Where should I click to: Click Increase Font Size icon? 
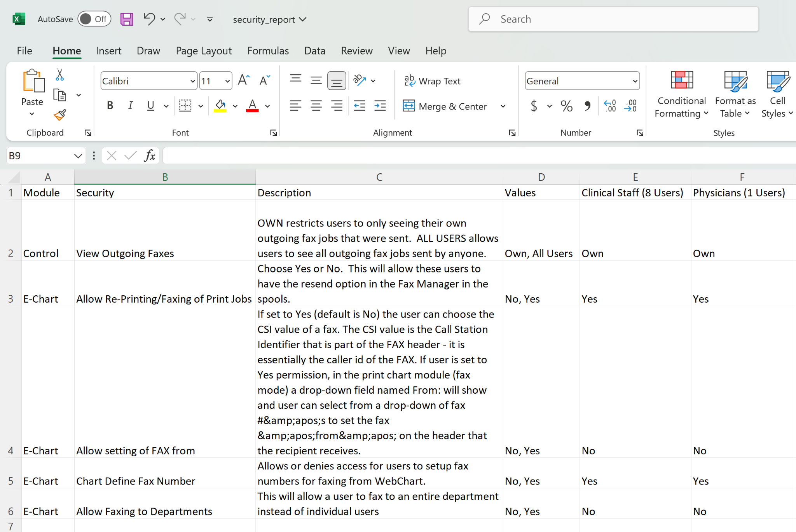tap(244, 80)
